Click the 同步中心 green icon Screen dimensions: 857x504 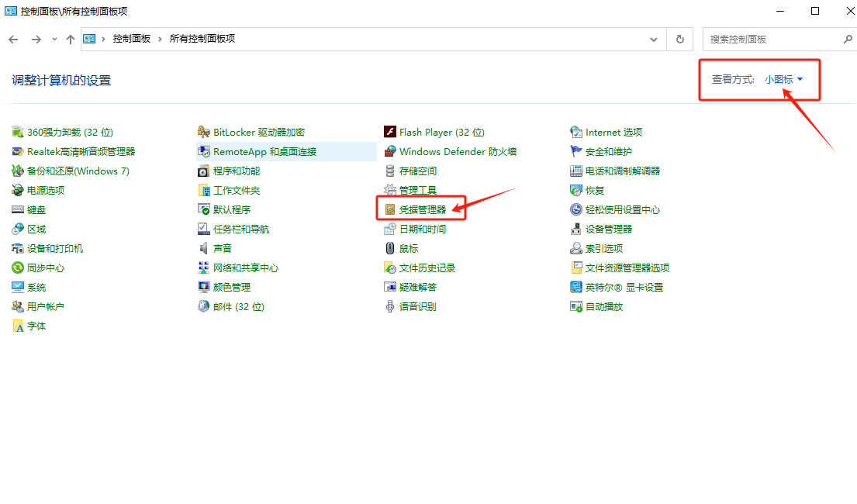point(18,268)
